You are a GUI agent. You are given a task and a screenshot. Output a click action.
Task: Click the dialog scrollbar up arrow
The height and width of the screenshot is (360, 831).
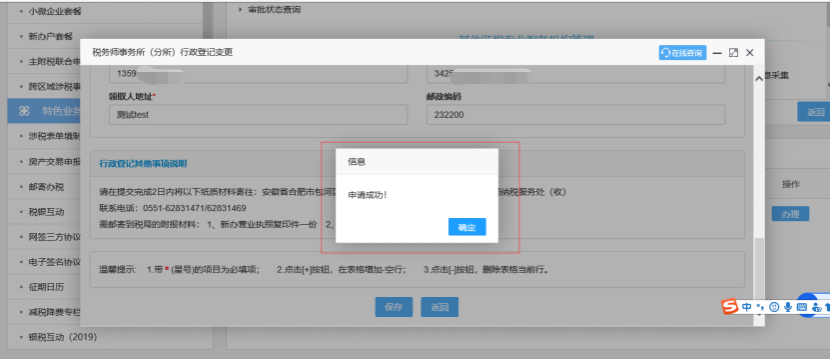pos(759,78)
